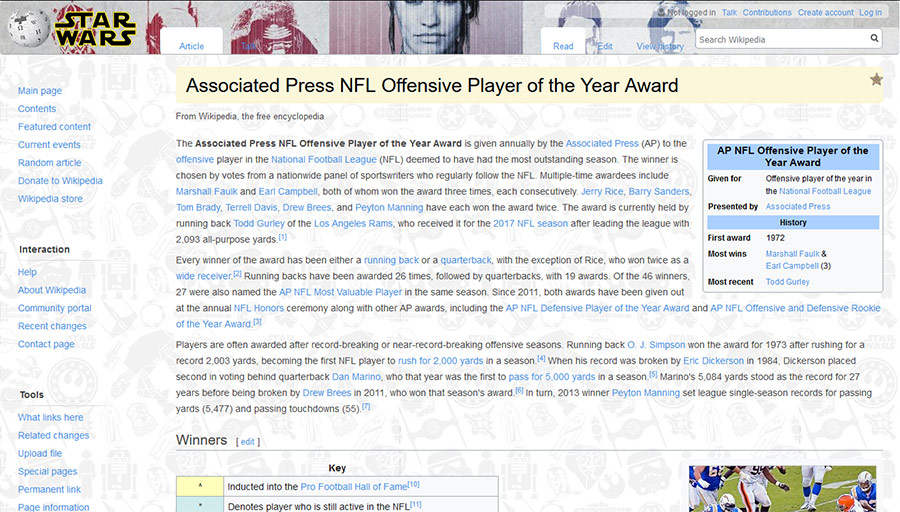This screenshot has height=512, width=900.
Task: Open Los Angeles Rams link
Action: point(353,224)
